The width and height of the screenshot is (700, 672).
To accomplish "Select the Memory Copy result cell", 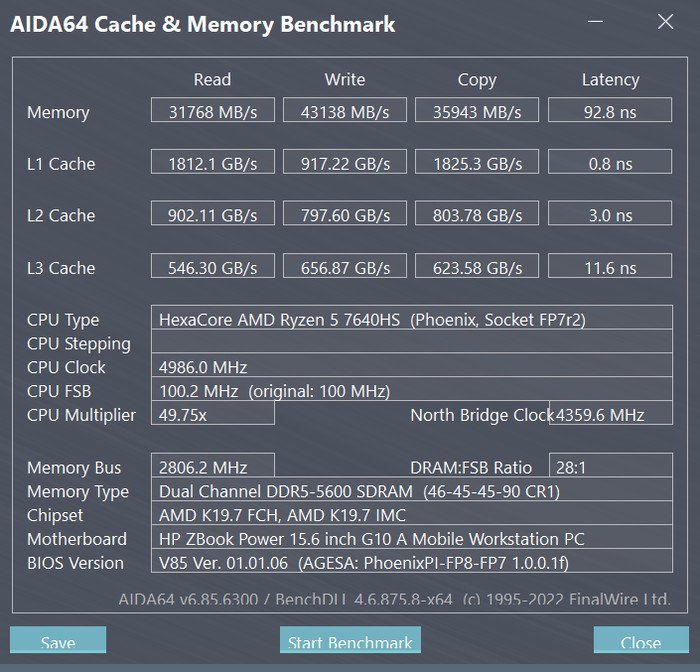I will point(477,112).
